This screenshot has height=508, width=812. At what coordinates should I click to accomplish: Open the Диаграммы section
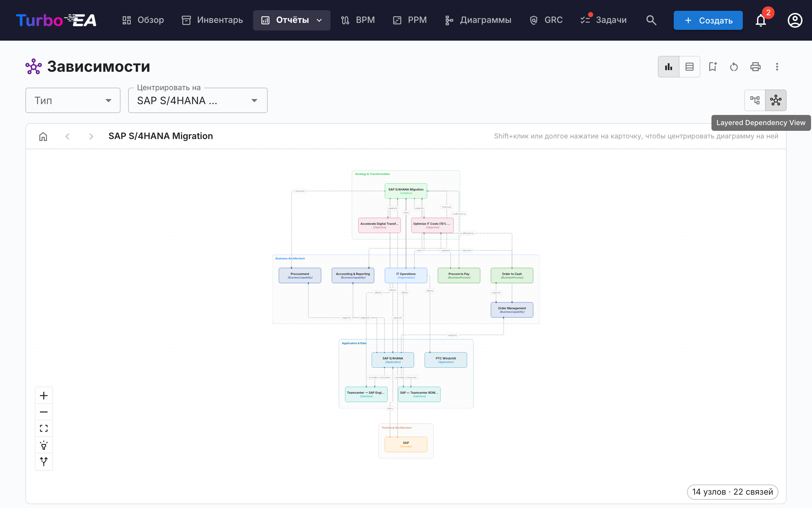(x=478, y=20)
